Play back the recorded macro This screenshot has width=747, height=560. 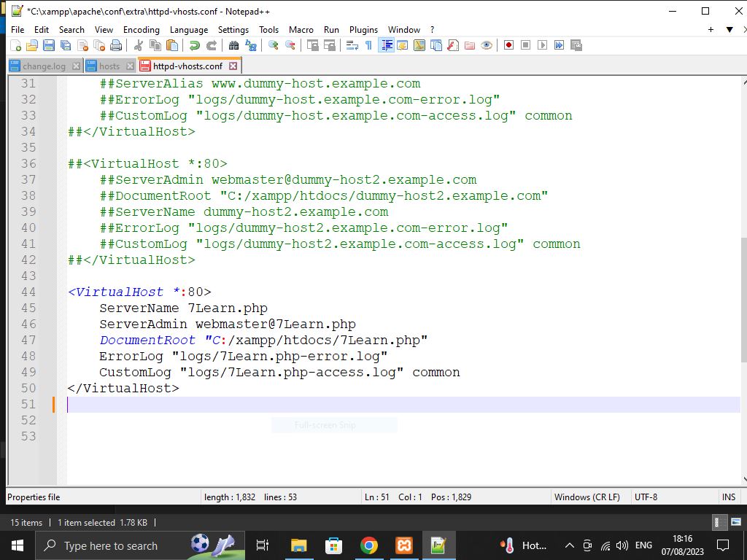[x=542, y=45]
